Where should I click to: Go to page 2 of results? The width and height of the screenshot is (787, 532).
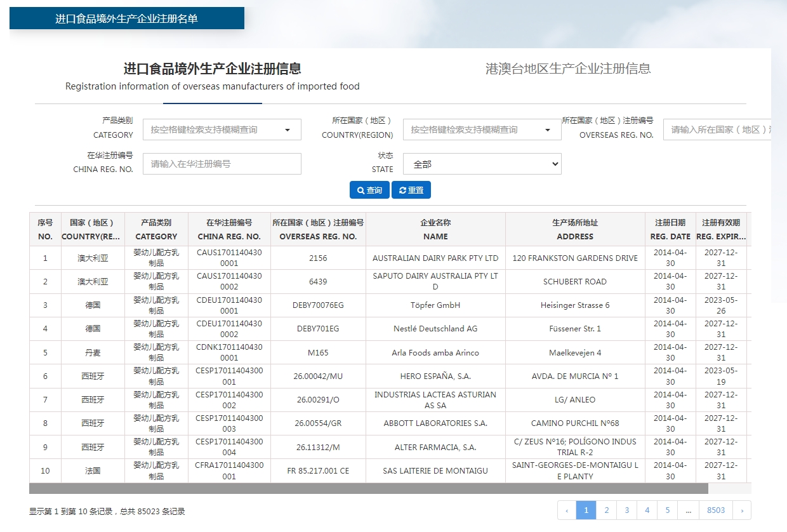(606, 510)
